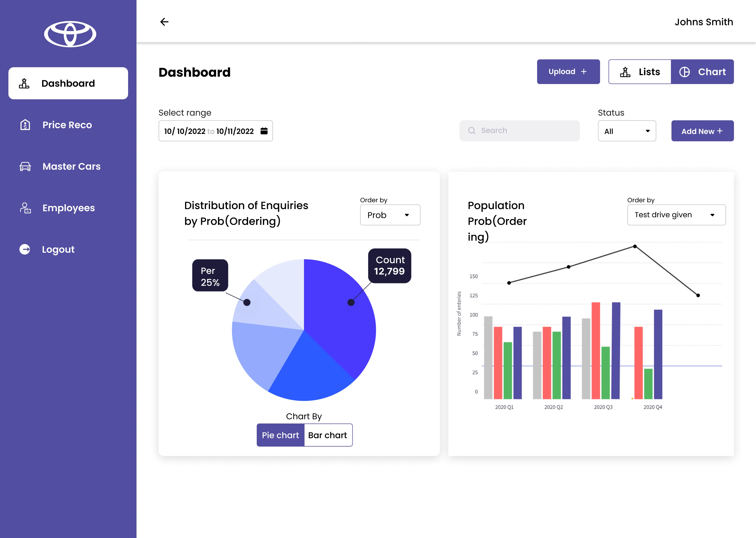Click the Toyota logo in sidebar
Image resolution: width=756 pixels, height=538 pixels.
[70, 34]
